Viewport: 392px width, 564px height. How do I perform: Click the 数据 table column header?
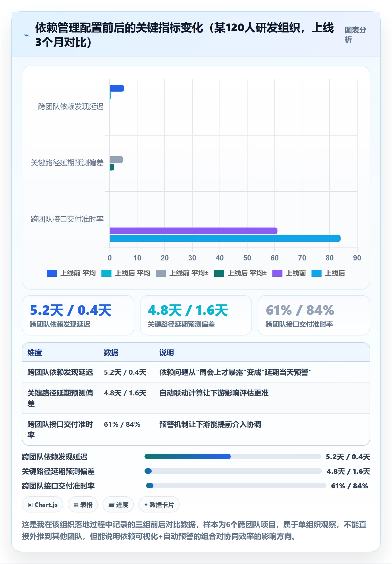[x=111, y=353]
